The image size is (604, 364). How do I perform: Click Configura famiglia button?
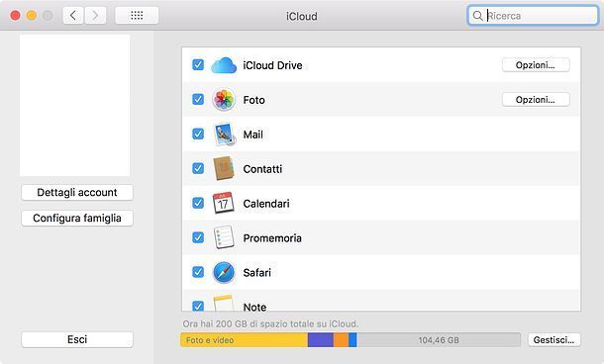point(77,219)
